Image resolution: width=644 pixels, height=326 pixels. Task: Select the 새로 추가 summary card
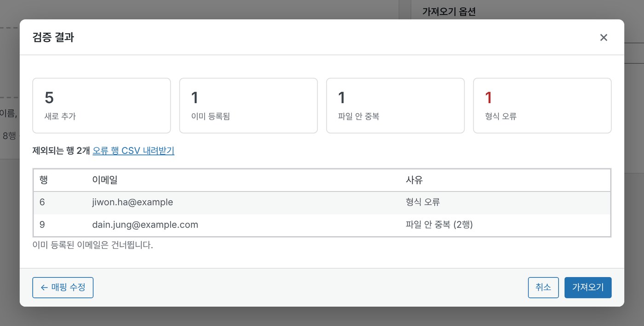click(x=102, y=105)
